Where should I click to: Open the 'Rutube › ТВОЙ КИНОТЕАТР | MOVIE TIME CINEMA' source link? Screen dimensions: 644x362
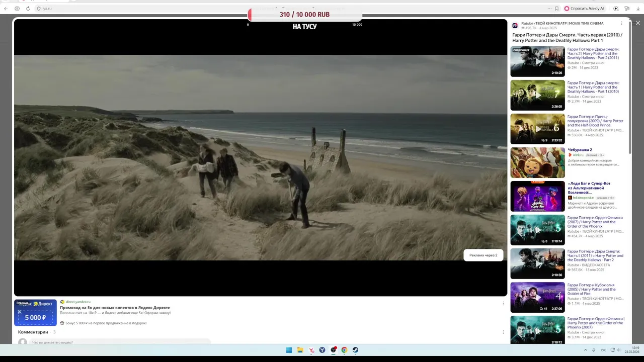click(562, 23)
